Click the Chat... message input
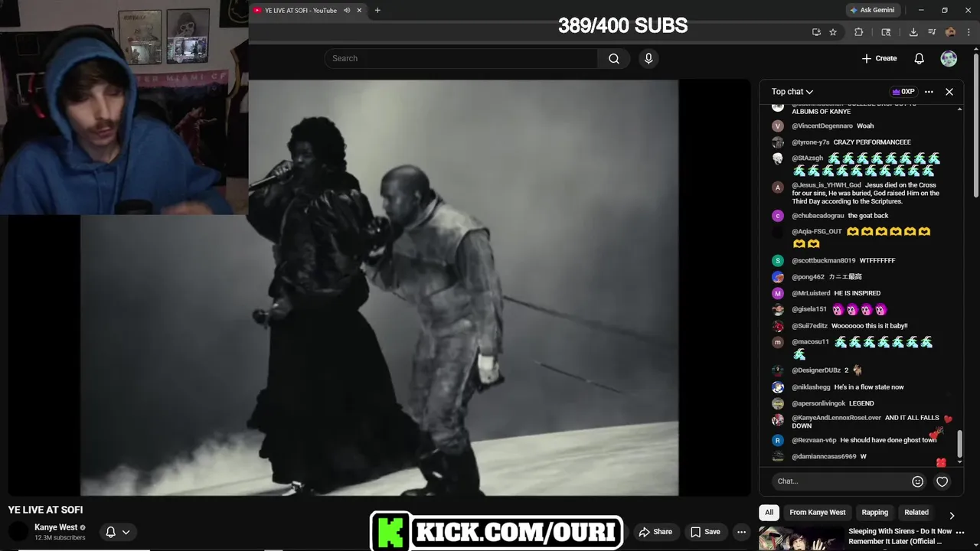 coord(839,481)
